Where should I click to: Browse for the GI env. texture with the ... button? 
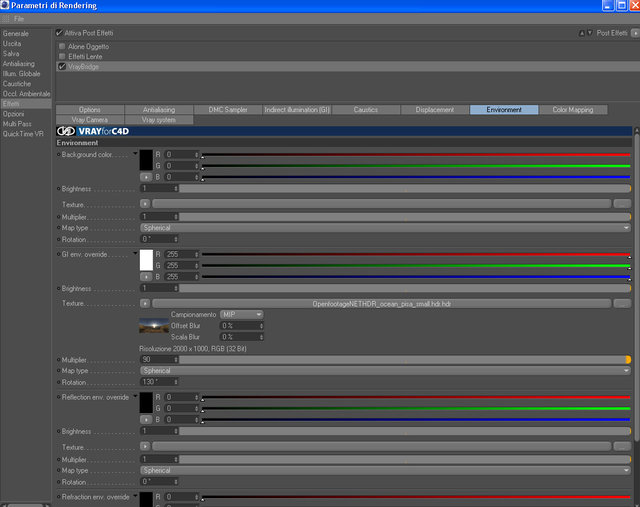pyautogui.click(x=622, y=303)
